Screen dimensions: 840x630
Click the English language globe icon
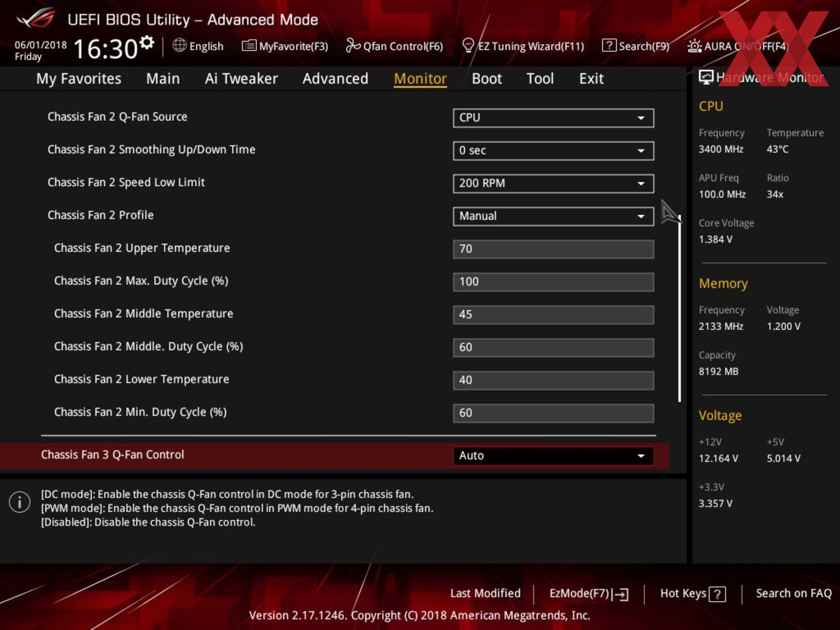click(x=179, y=45)
